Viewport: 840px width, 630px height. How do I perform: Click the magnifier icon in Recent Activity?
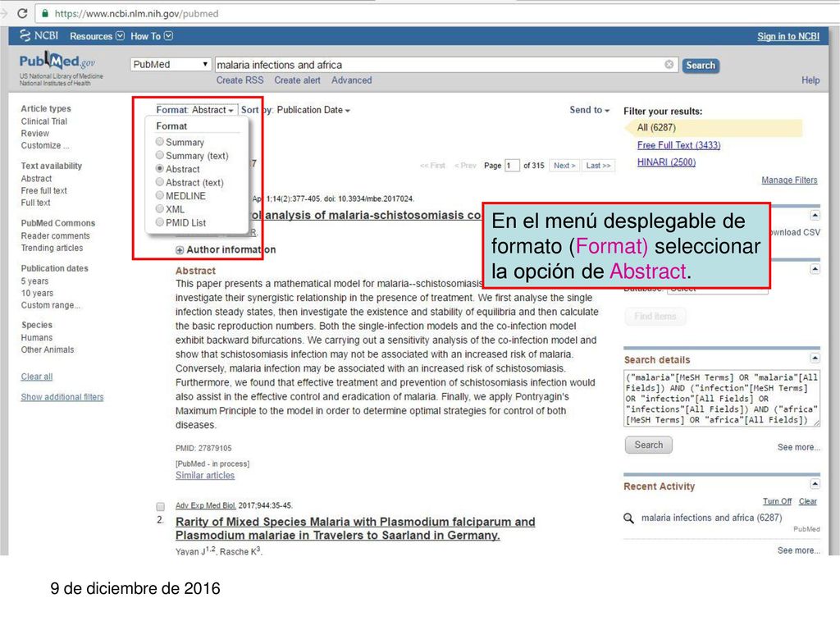[629, 518]
